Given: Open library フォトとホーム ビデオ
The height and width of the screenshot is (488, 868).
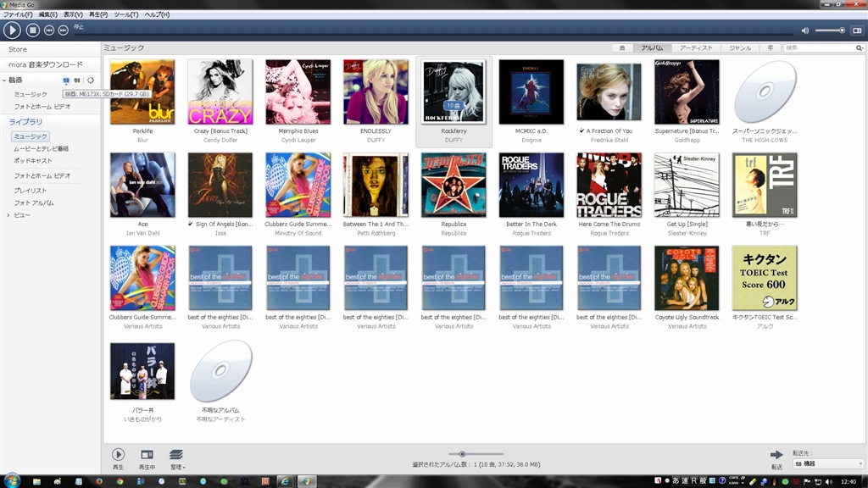Looking at the screenshot, I should tap(42, 176).
